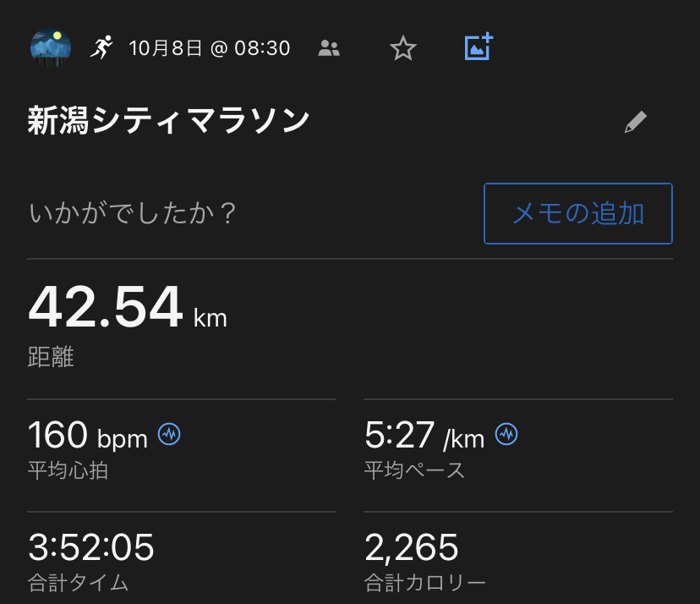Tap the 3:52:05 total time value
This screenshot has height=604, width=700.
[x=91, y=548]
